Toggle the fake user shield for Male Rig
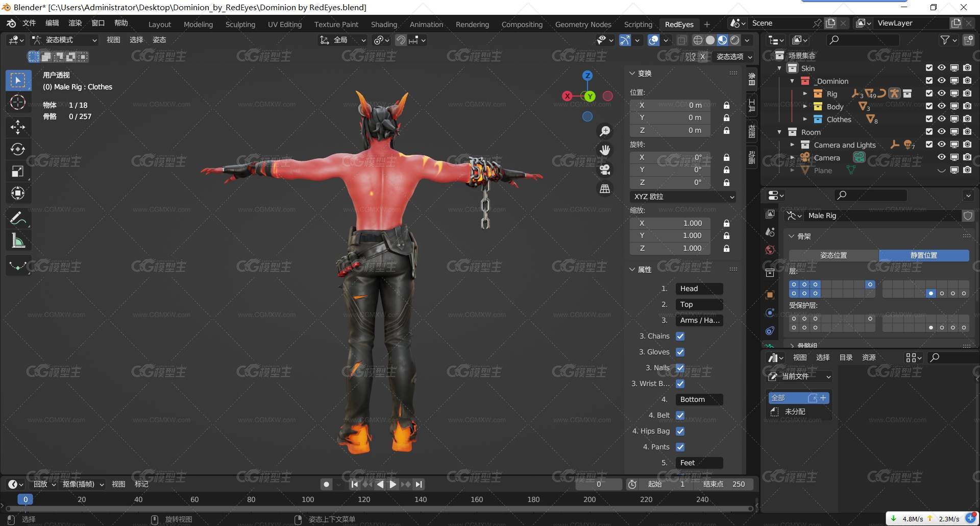The width and height of the screenshot is (980, 526). pos(968,216)
